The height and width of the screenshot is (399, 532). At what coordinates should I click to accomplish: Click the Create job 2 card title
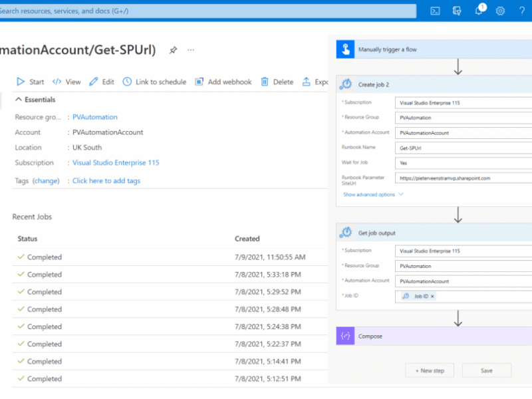pos(374,85)
